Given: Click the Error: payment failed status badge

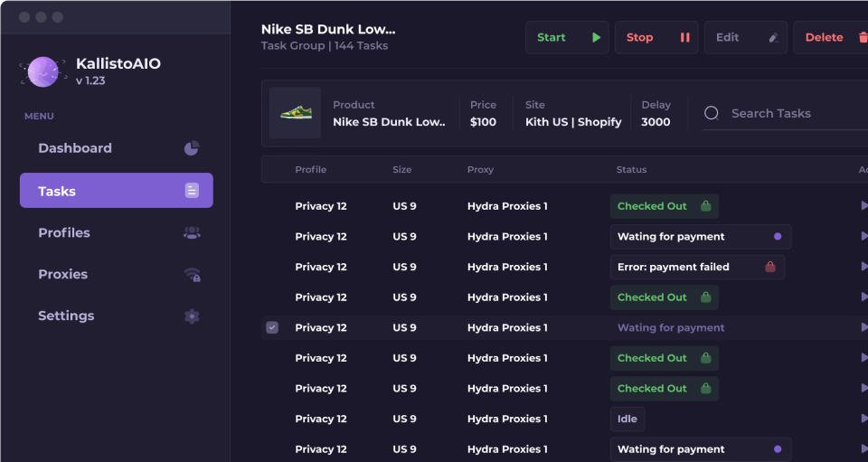Looking at the screenshot, I should pos(697,267).
